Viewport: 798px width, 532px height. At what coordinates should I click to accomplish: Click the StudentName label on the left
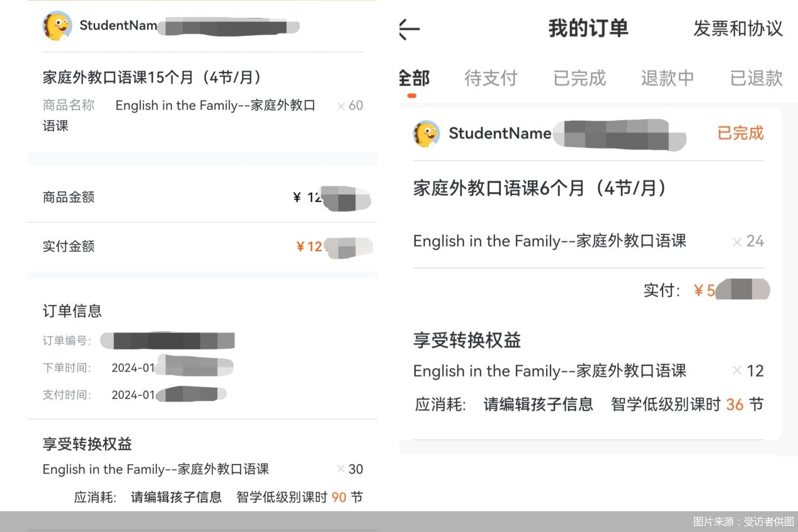coord(117,26)
